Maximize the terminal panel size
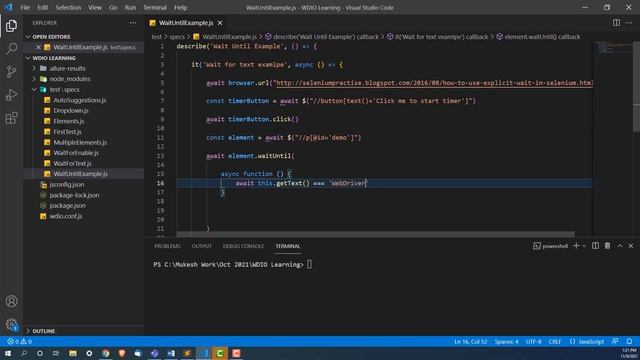This screenshot has width=640, height=360. coord(620,246)
